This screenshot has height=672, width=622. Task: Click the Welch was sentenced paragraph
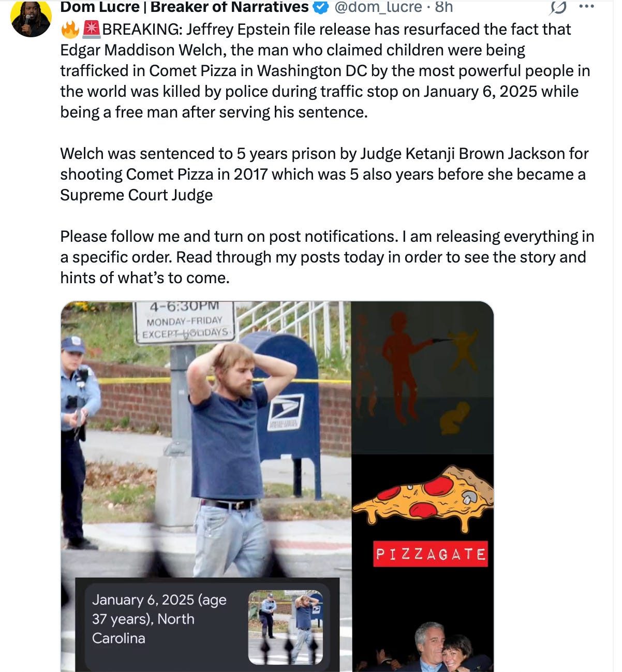pyautogui.click(x=324, y=174)
